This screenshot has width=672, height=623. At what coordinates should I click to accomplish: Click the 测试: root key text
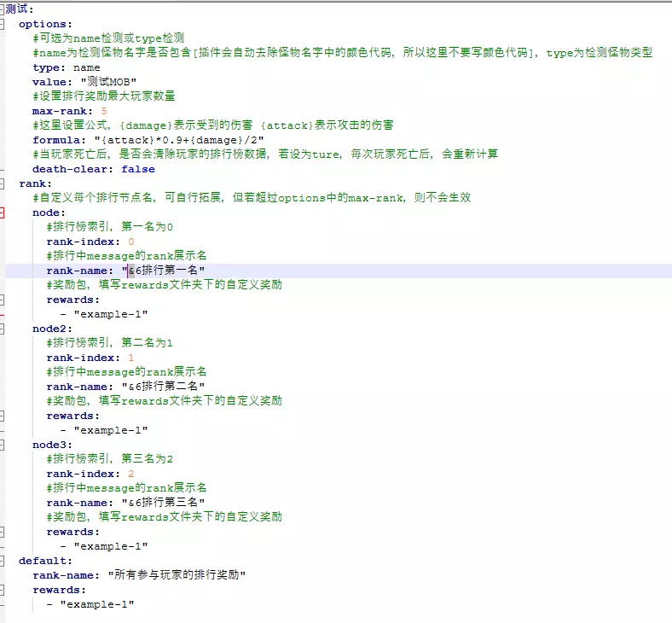[x=20, y=9]
